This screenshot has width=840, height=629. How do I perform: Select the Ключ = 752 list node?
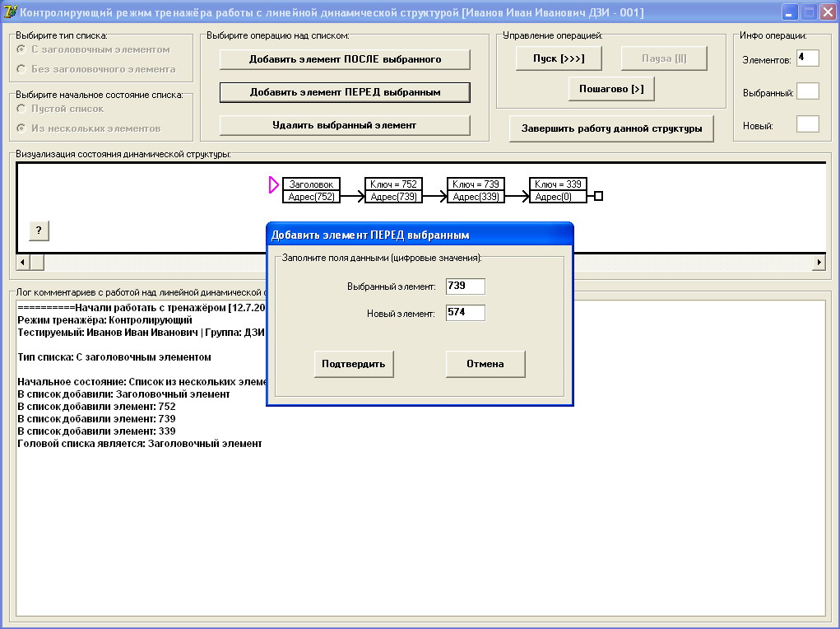pyautogui.click(x=393, y=190)
